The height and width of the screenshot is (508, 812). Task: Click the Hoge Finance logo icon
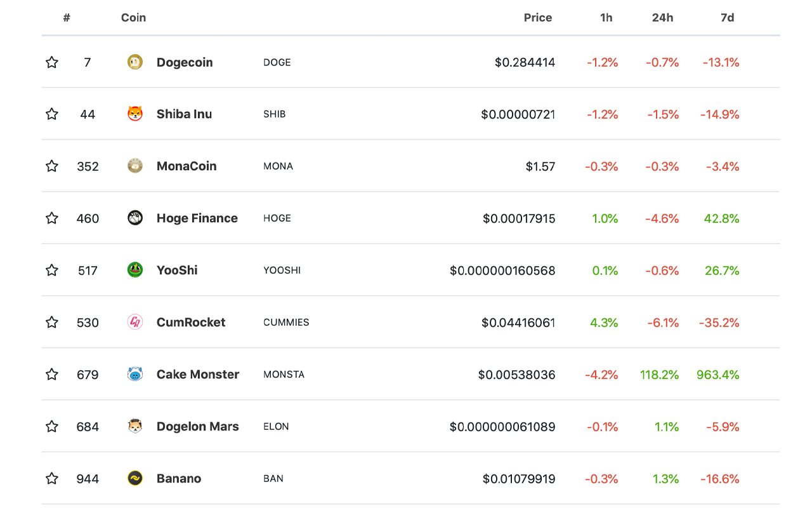135,218
